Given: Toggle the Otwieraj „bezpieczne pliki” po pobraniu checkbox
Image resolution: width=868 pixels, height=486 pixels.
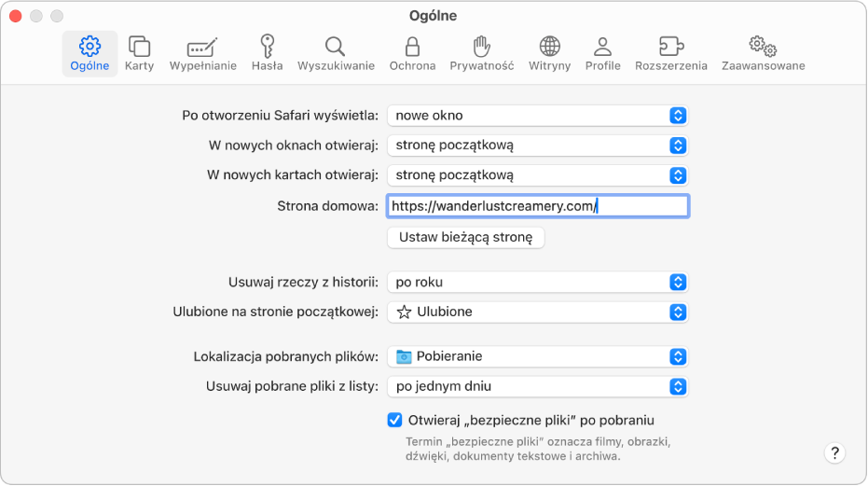Looking at the screenshot, I should click(394, 420).
